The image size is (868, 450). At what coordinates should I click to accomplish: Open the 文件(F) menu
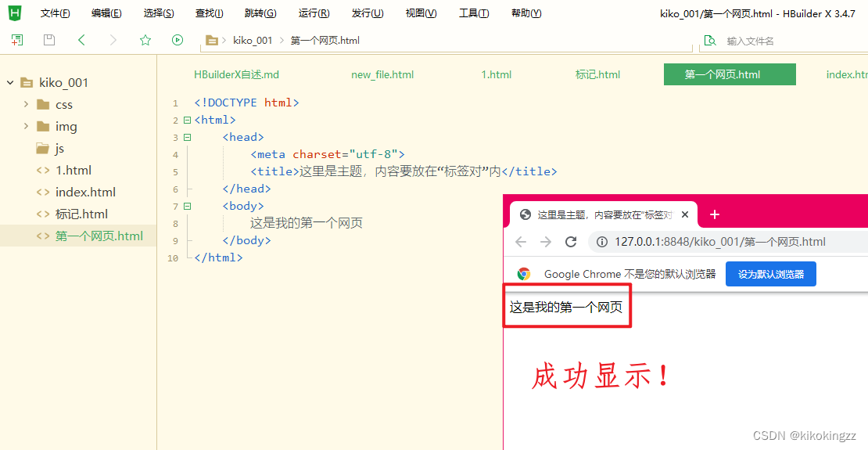56,13
